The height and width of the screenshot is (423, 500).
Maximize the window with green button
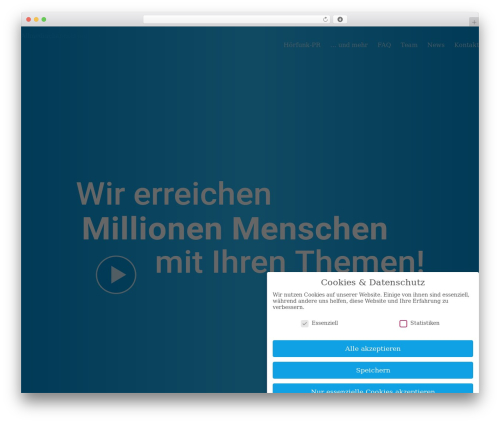[44, 19]
